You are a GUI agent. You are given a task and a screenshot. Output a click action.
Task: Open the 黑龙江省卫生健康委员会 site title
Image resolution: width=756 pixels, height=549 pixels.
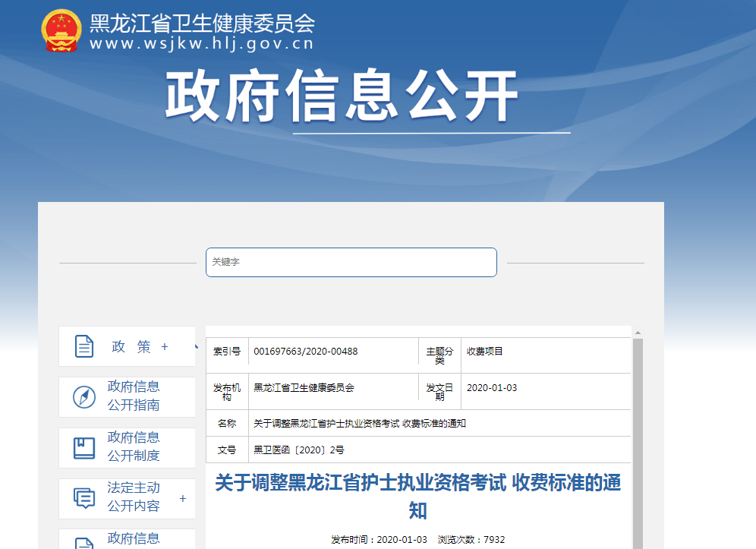click(202, 23)
